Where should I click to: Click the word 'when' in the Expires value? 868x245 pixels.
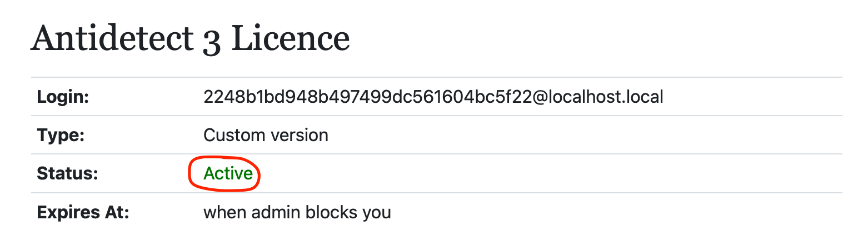click(225, 212)
